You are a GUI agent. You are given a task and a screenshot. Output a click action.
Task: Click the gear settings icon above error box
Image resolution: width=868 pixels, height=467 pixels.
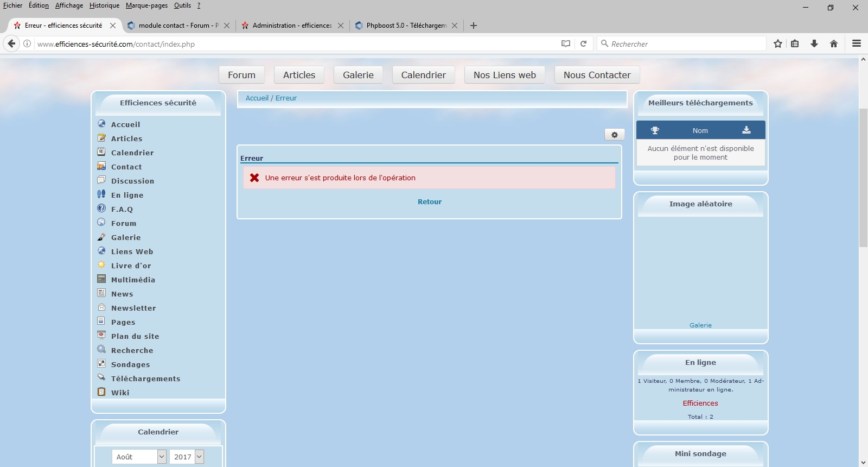614,135
